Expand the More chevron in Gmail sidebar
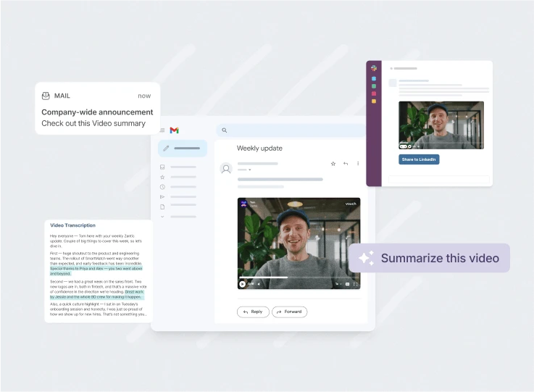 (162, 217)
